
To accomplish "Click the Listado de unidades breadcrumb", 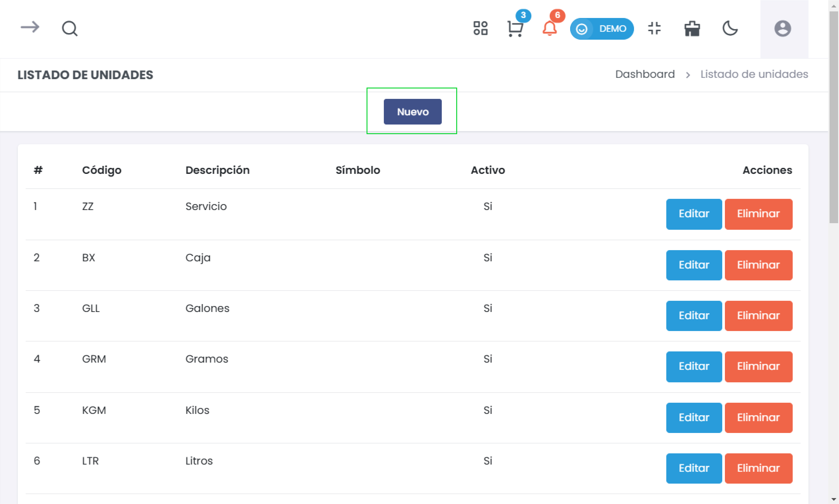I will click(x=754, y=74).
